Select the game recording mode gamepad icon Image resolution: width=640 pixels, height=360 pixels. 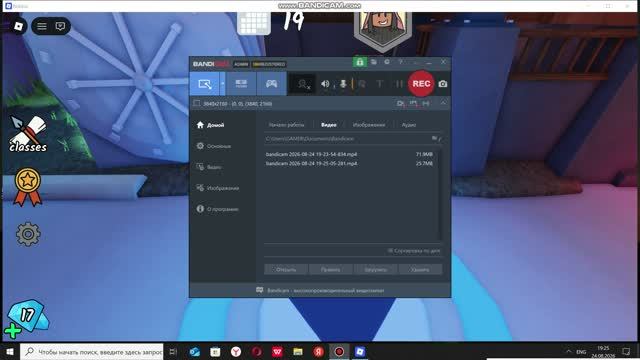[x=271, y=84]
